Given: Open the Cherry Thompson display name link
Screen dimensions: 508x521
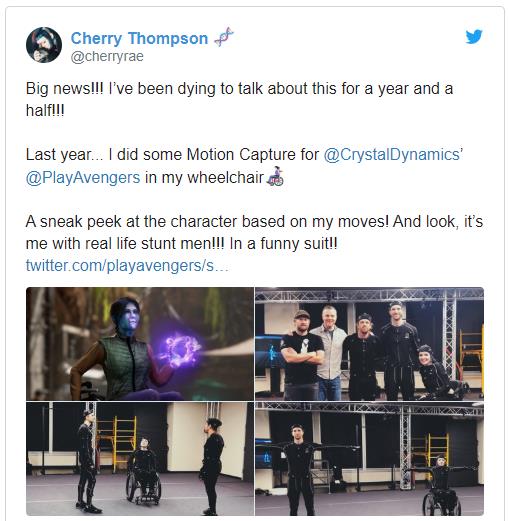Looking at the screenshot, I should (139, 38).
